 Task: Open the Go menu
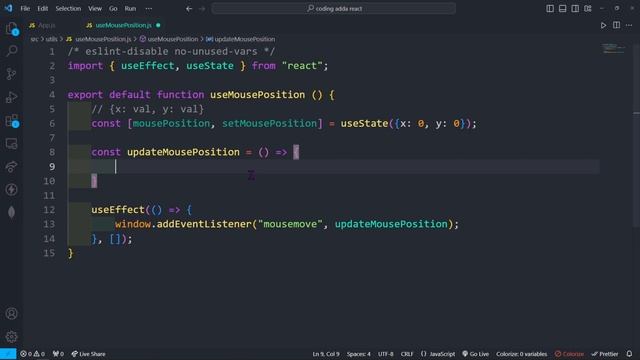(x=113, y=9)
